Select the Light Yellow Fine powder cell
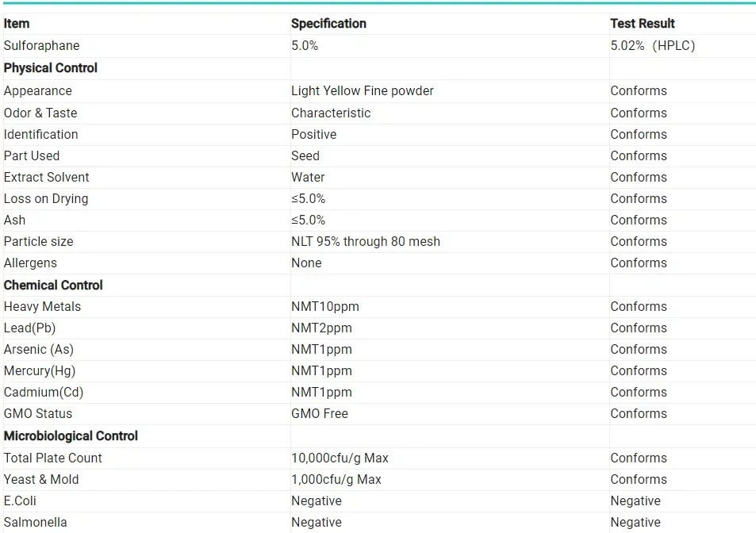The width and height of the screenshot is (756, 533). (x=362, y=91)
